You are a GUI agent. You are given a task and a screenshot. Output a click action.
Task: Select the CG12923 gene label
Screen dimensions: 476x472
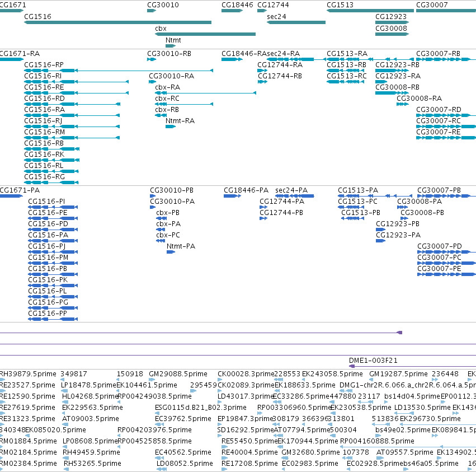[x=391, y=16]
